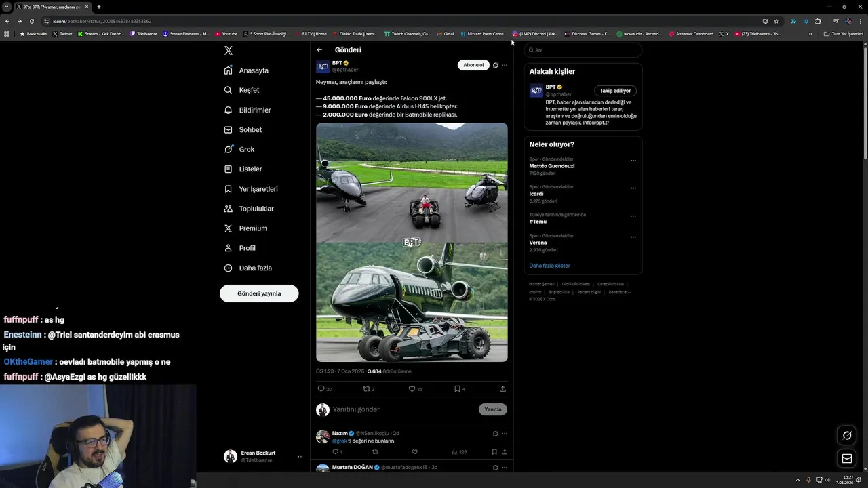Click the X logo in the sidebar
The height and width of the screenshot is (488, 868).
tap(229, 51)
